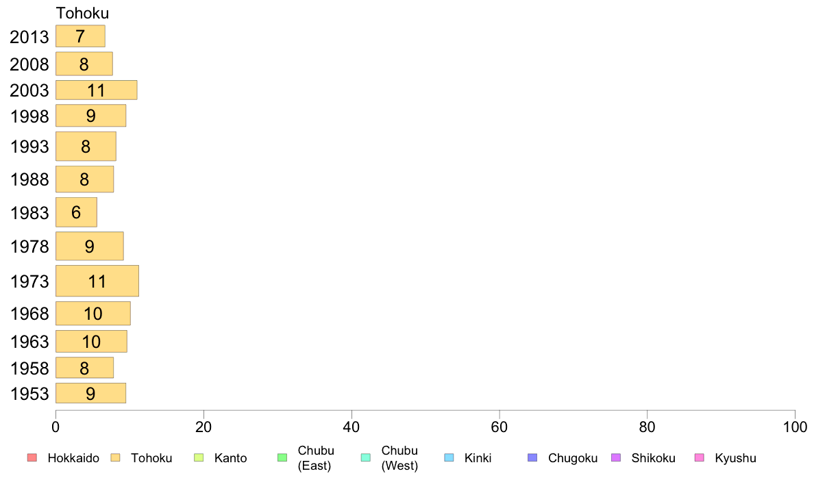Click the Kyushu pink legend swatch

[x=700, y=458]
